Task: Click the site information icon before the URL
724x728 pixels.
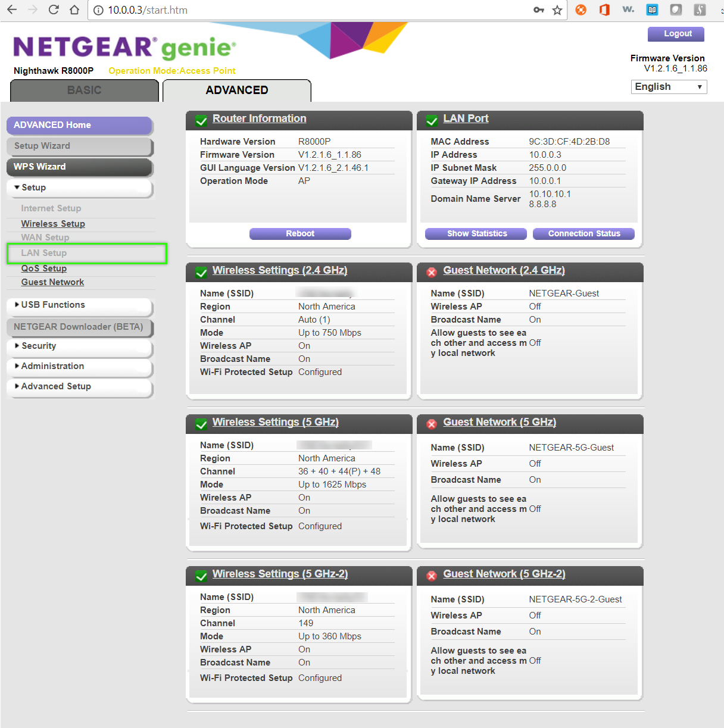Action: (98, 10)
